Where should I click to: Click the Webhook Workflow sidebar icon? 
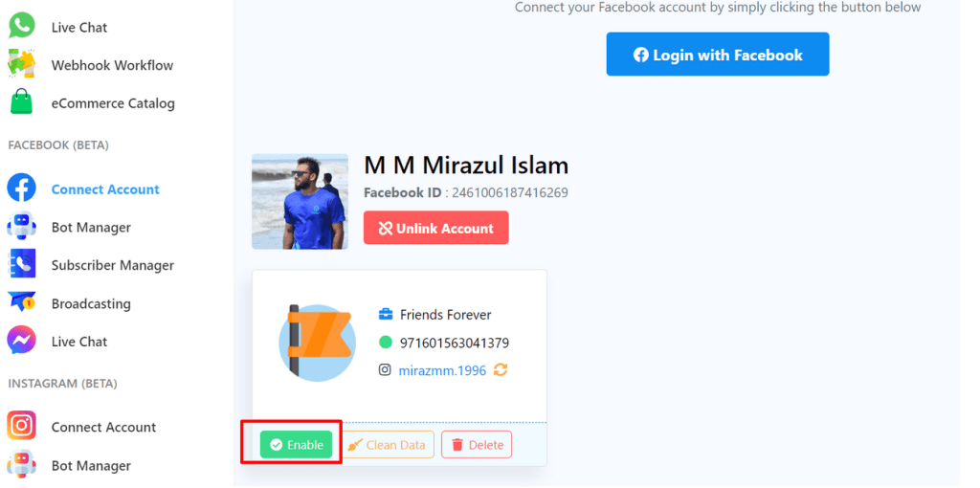pyautogui.click(x=21, y=64)
